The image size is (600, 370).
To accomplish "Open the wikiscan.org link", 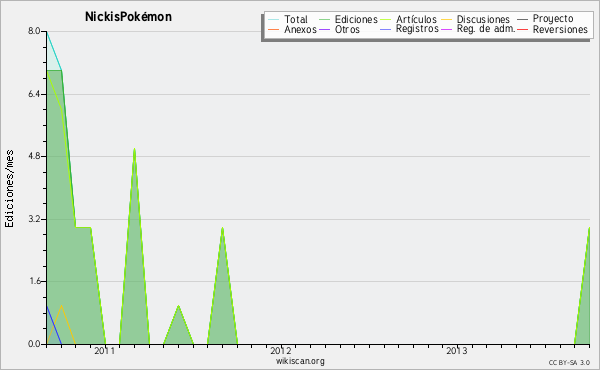I will [300, 361].
